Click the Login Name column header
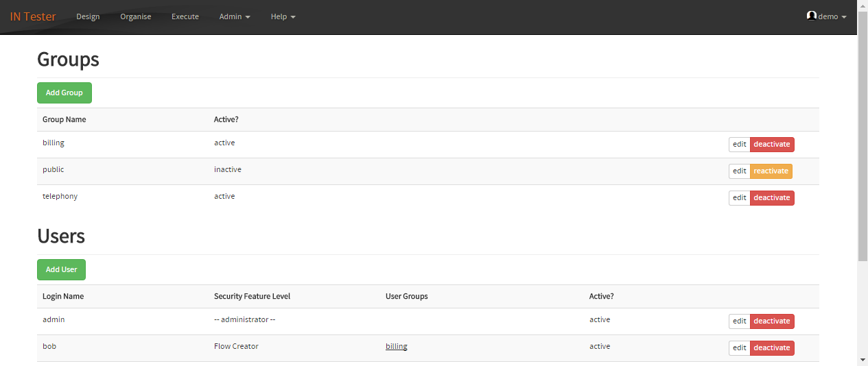Screen dimensions: 868x366 click(x=63, y=296)
